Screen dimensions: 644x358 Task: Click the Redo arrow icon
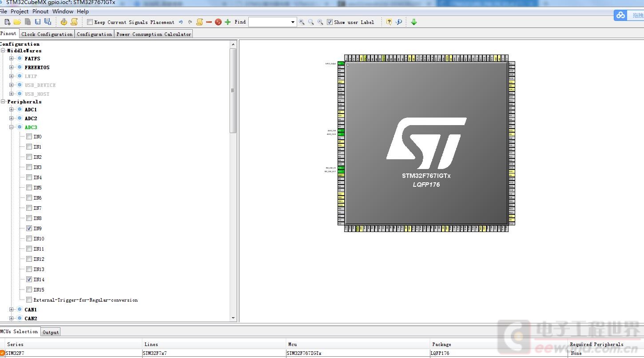pos(190,22)
